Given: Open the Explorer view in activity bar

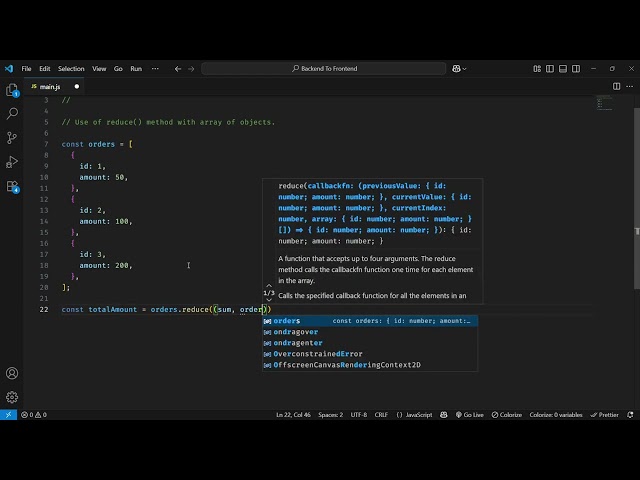Looking at the screenshot, I should pyautogui.click(x=12, y=90).
